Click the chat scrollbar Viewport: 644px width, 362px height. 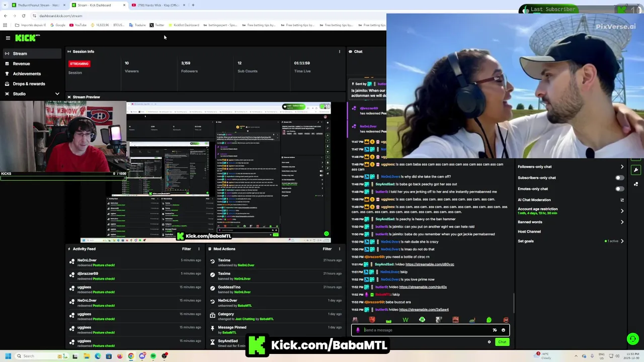pos(514,303)
